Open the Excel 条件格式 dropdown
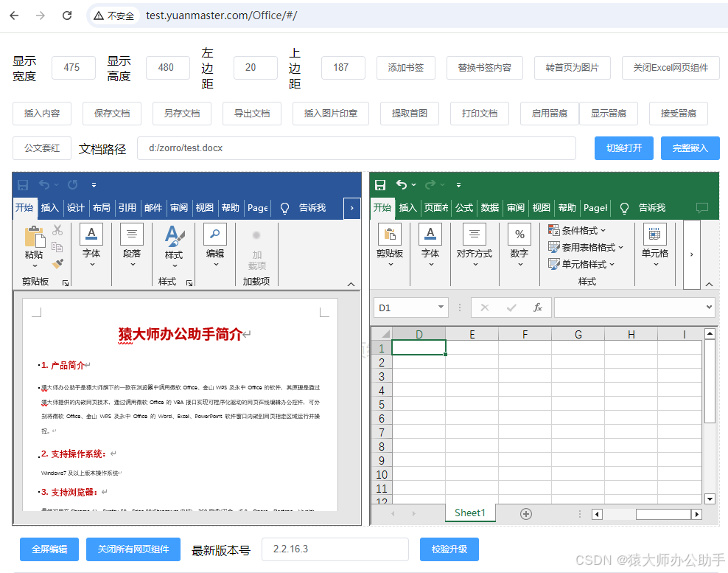728x573 pixels. point(577,230)
